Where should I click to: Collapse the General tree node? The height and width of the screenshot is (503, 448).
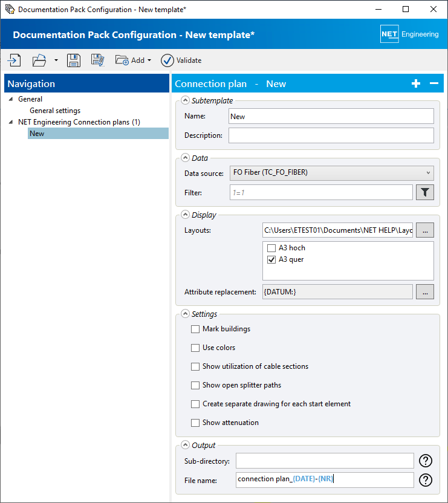coord(11,99)
